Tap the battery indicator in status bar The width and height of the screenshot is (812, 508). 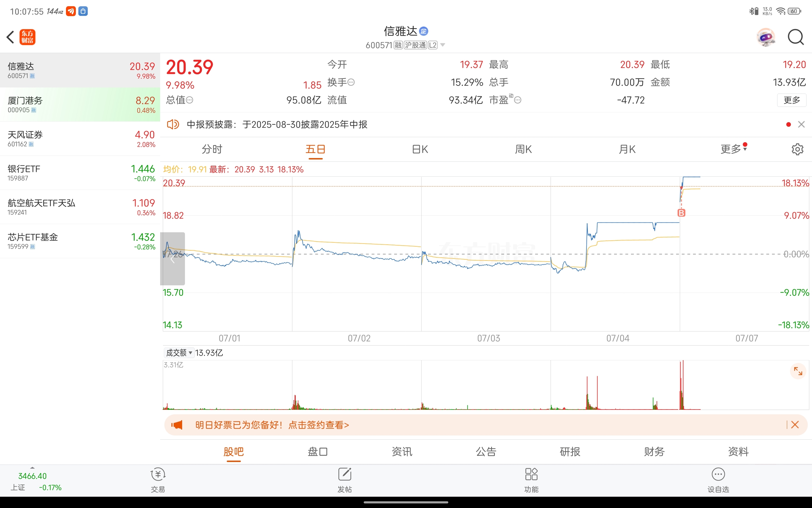pyautogui.click(x=795, y=11)
